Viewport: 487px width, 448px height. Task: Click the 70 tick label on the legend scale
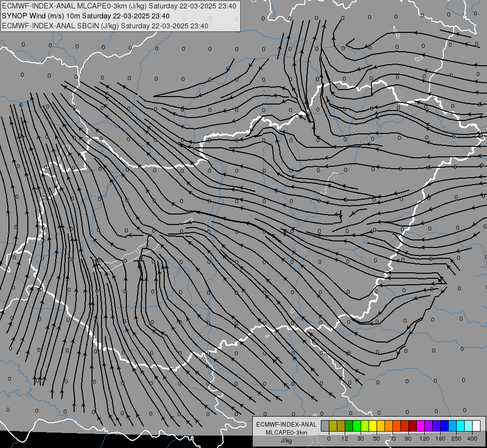[x=392, y=439]
